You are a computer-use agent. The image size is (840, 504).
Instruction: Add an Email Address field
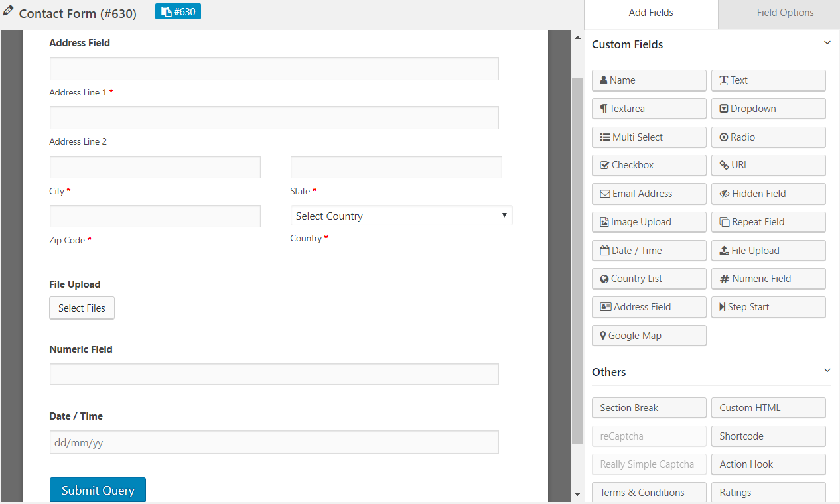pos(649,194)
